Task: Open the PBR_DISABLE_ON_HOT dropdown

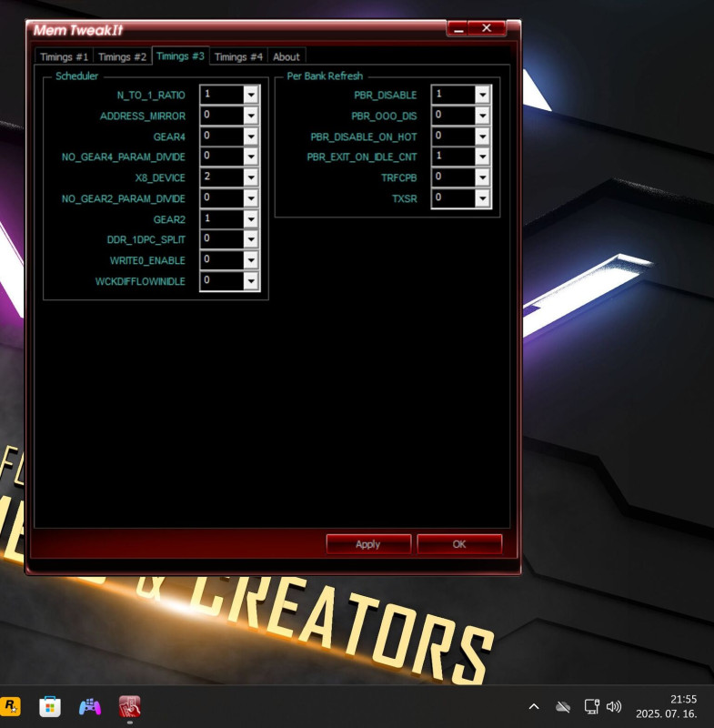Action: click(x=482, y=136)
